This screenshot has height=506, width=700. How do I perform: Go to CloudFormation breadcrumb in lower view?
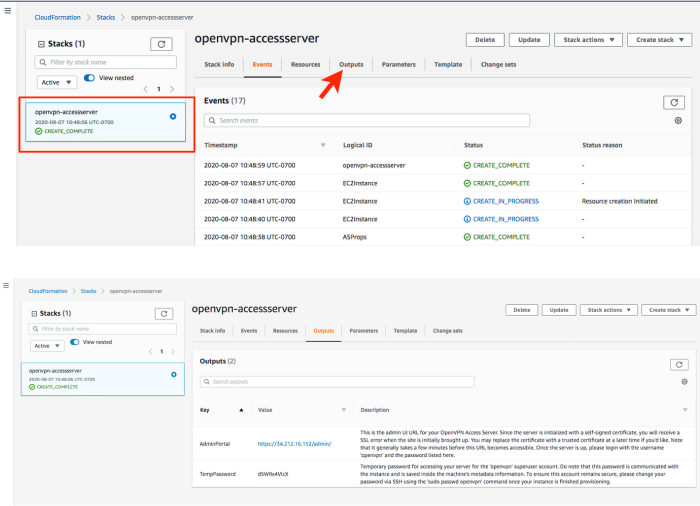pos(48,291)
